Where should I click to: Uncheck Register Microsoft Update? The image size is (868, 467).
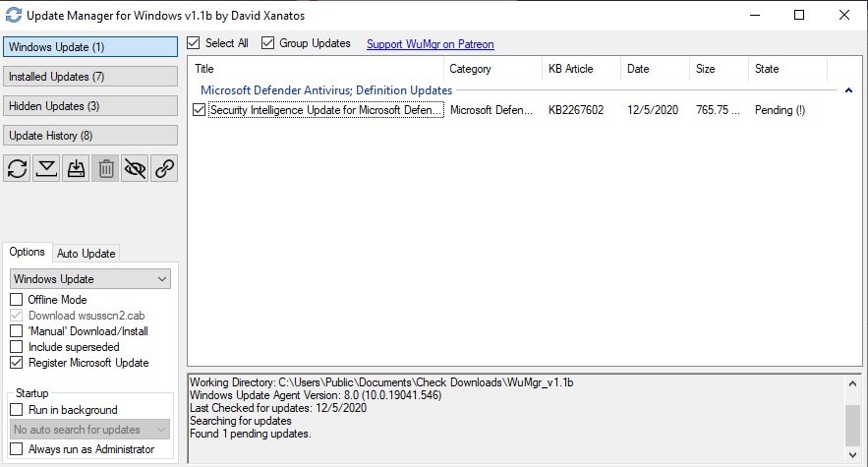[x=17, y=363]
